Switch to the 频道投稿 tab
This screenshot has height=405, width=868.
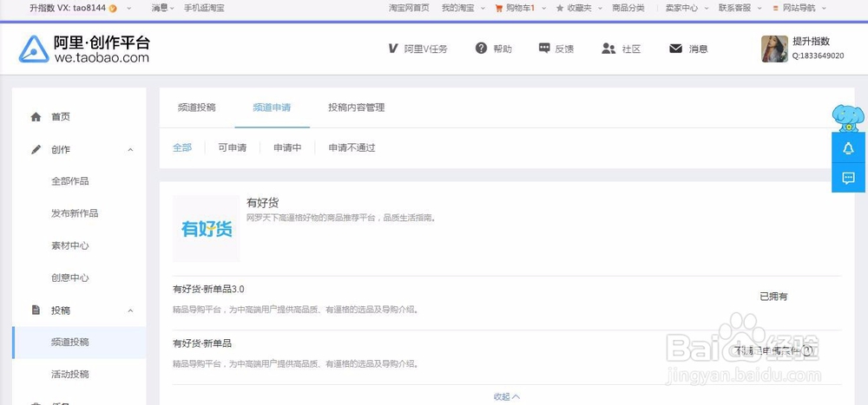click(197, 108)
